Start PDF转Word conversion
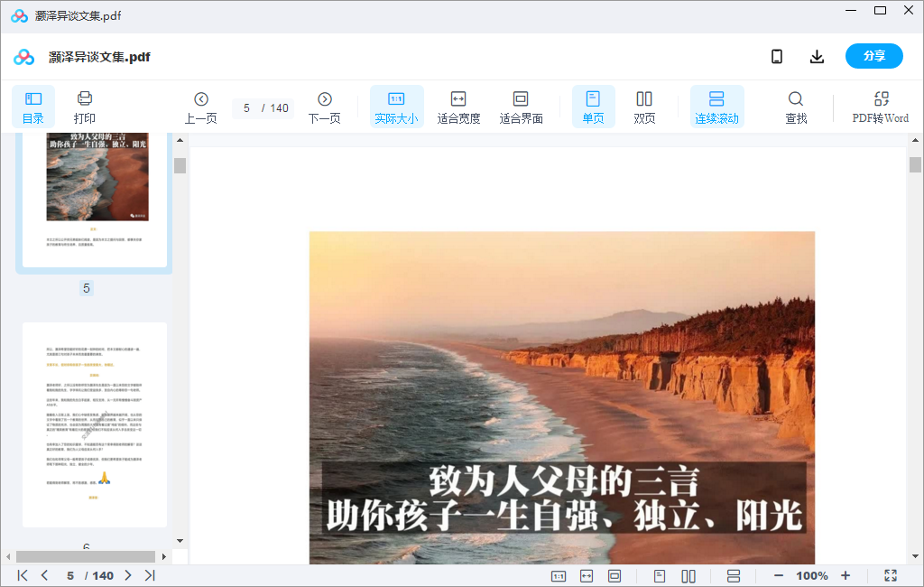Screen dimensions: 924x587 [880, 106]
